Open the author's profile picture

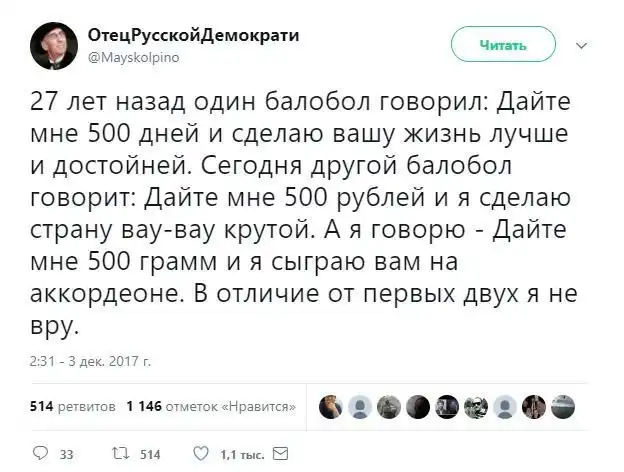point(54,46)
